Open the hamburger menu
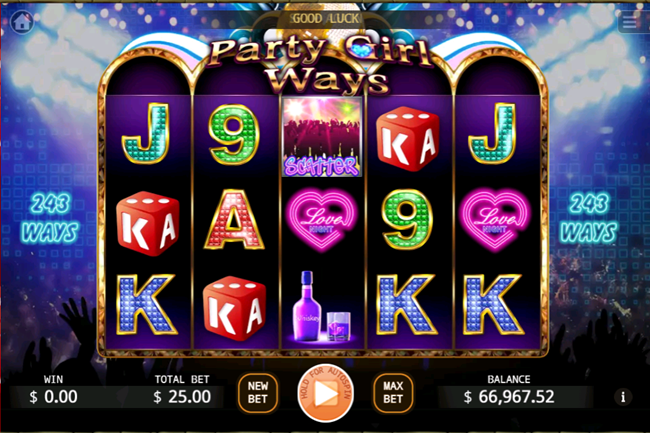Screen dimensions: 650x433 tap(632, 22)
